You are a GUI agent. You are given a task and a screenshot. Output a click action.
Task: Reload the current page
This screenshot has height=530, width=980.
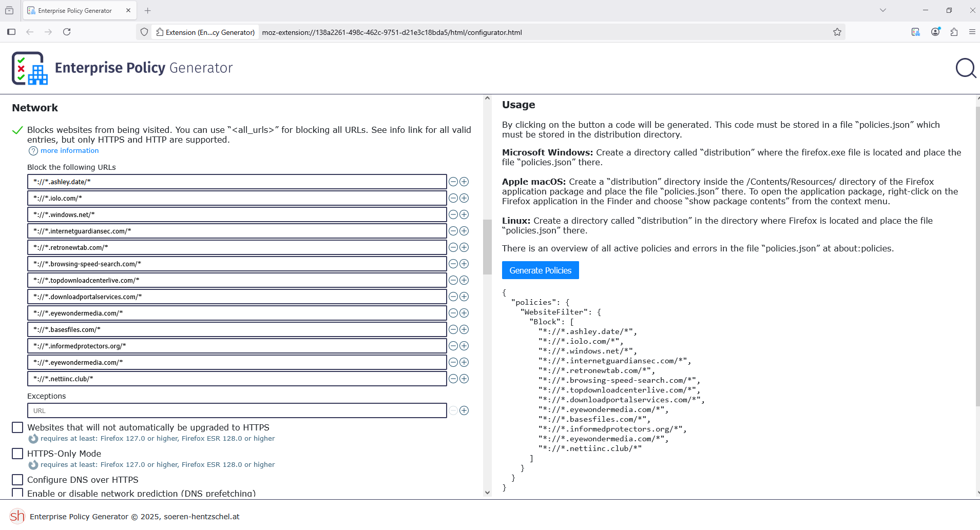click(x=67, y=32)
